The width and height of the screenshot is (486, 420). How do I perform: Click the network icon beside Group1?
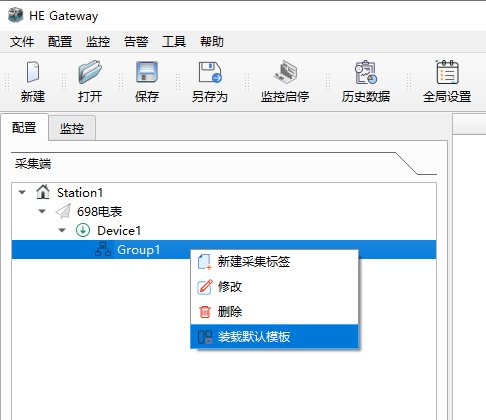pyautogui.click(x=103, y=249)
